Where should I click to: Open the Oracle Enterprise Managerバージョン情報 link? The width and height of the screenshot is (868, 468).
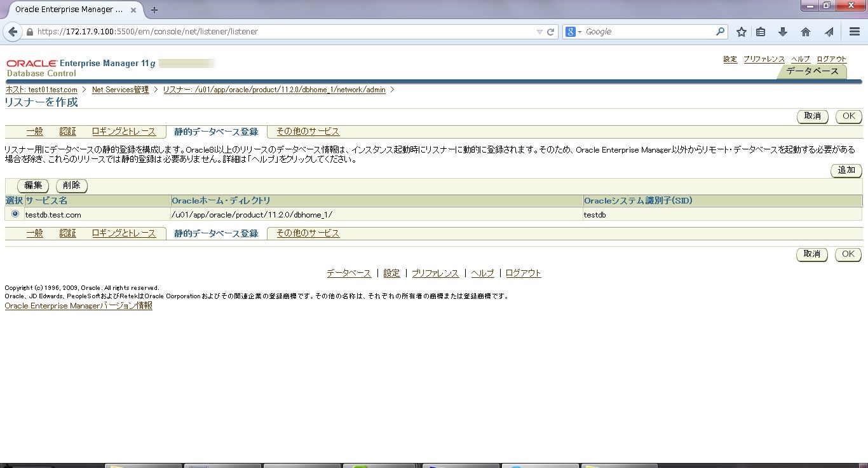click(x=79, y=306)
